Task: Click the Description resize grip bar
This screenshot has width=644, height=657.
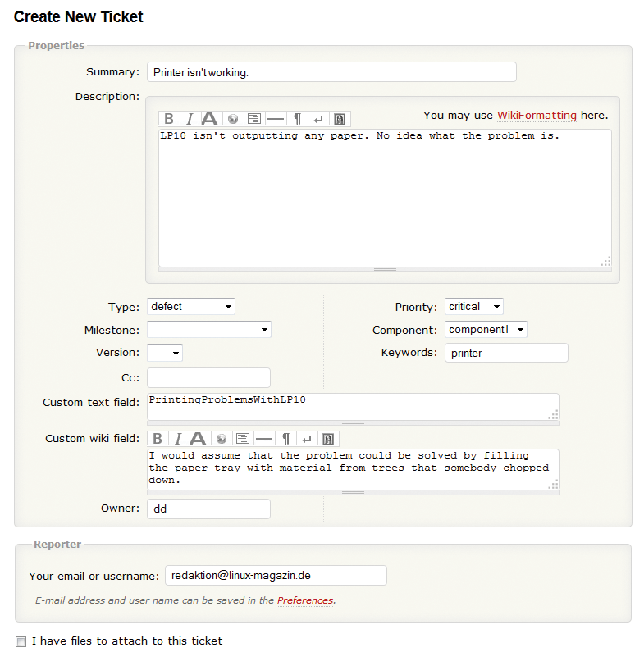Action: [385, 269]
